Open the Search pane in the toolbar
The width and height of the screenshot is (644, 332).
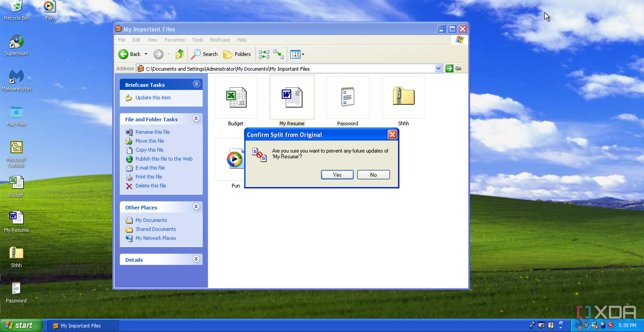pyautogui.click(x=204, y=54)
